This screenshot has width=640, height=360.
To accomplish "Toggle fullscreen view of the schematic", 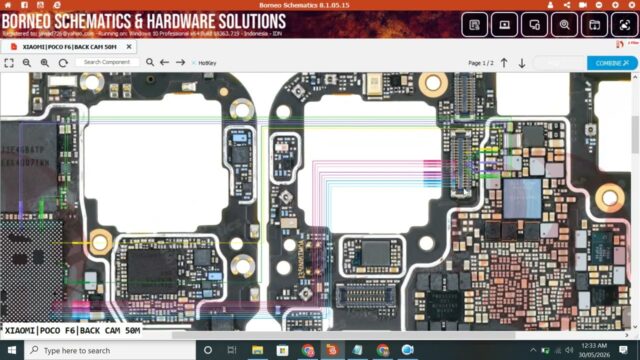I will tap(9, 63).
